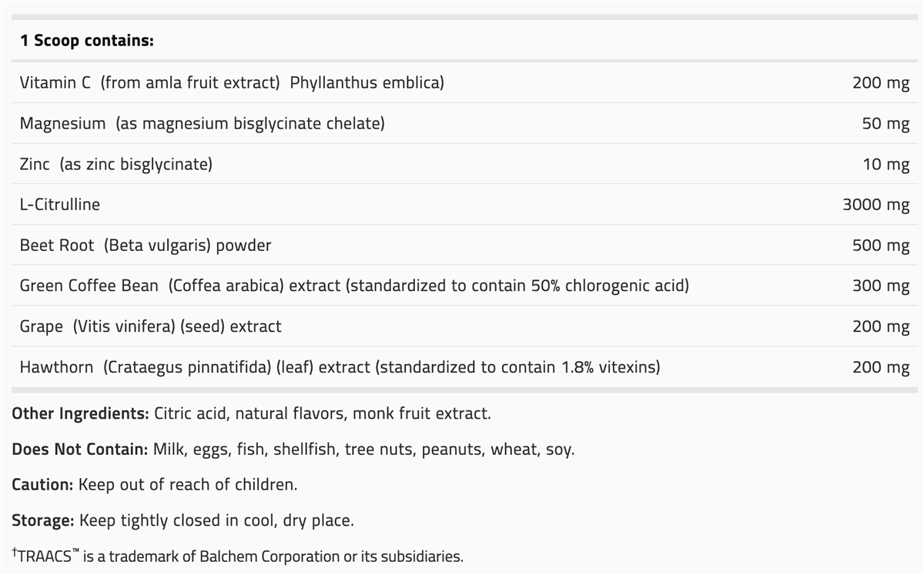Select the 300 mg Green Coffee amount

tap(881, 286)
